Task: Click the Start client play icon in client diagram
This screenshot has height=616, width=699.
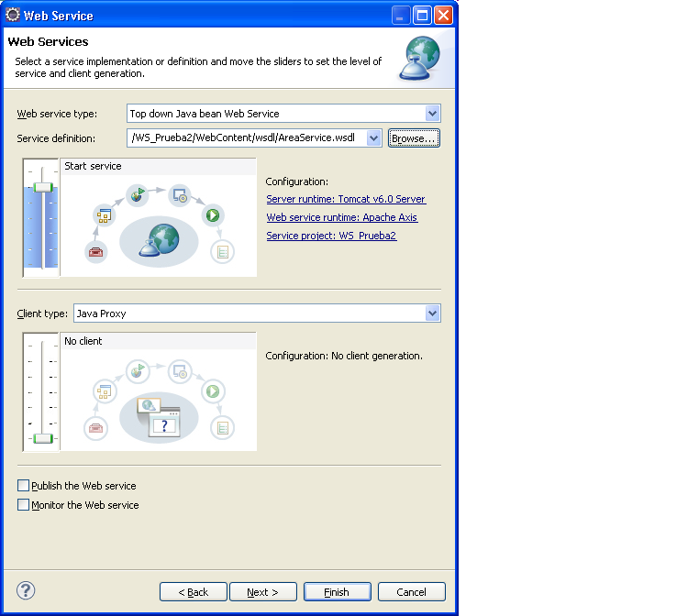Action: tap(213, 391)
